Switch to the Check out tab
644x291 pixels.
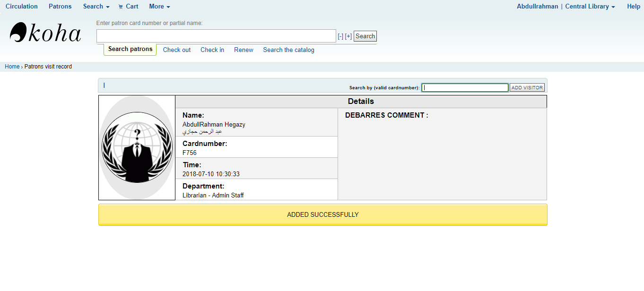pyautogui.click(x=177, y=50)
